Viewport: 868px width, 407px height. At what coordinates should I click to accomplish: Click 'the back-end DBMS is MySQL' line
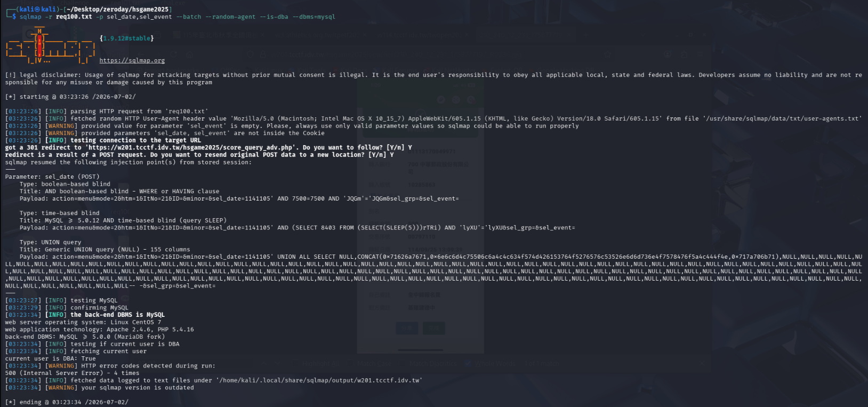coord(85,315)
